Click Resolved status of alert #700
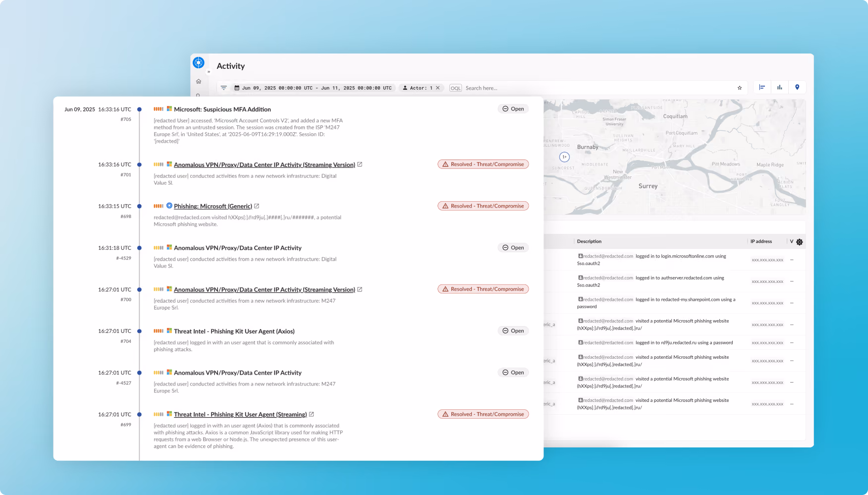 click(483, 289)
